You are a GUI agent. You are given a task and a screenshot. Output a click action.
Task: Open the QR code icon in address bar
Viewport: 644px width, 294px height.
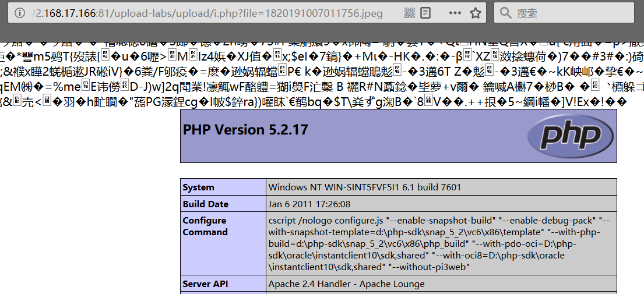pos(410,13)
